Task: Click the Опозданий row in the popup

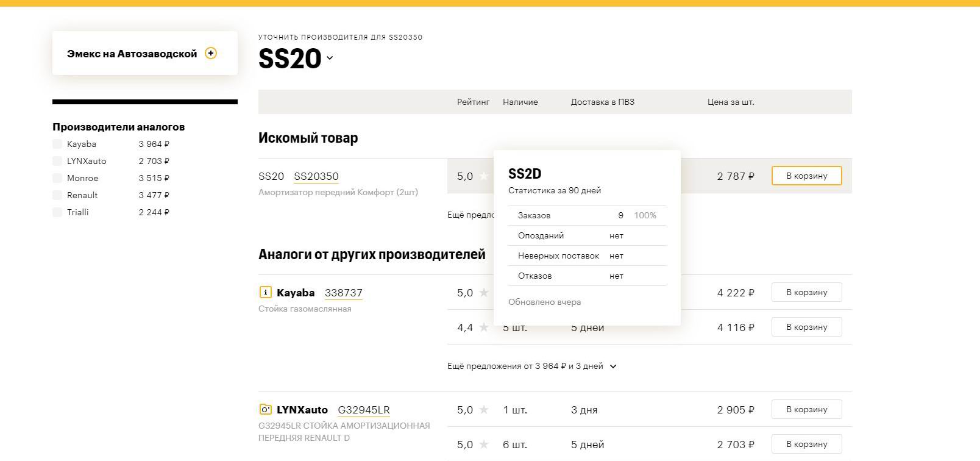Action: (588, 235)
